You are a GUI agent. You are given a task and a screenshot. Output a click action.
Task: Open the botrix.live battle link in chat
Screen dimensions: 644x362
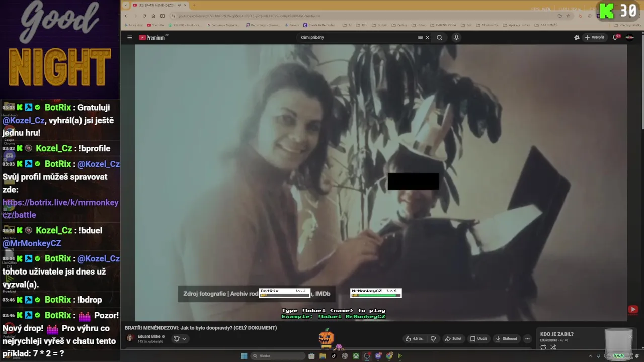(60, 208)
